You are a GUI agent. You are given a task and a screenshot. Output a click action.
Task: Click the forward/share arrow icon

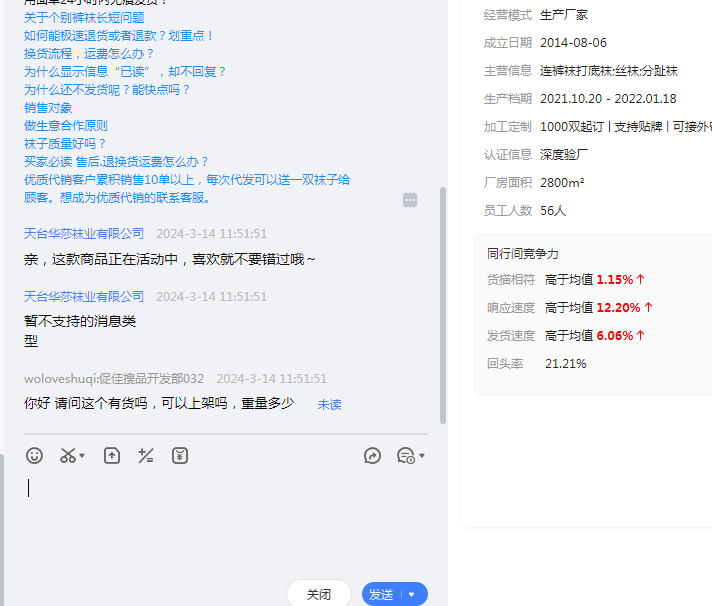tap(372, 456)
